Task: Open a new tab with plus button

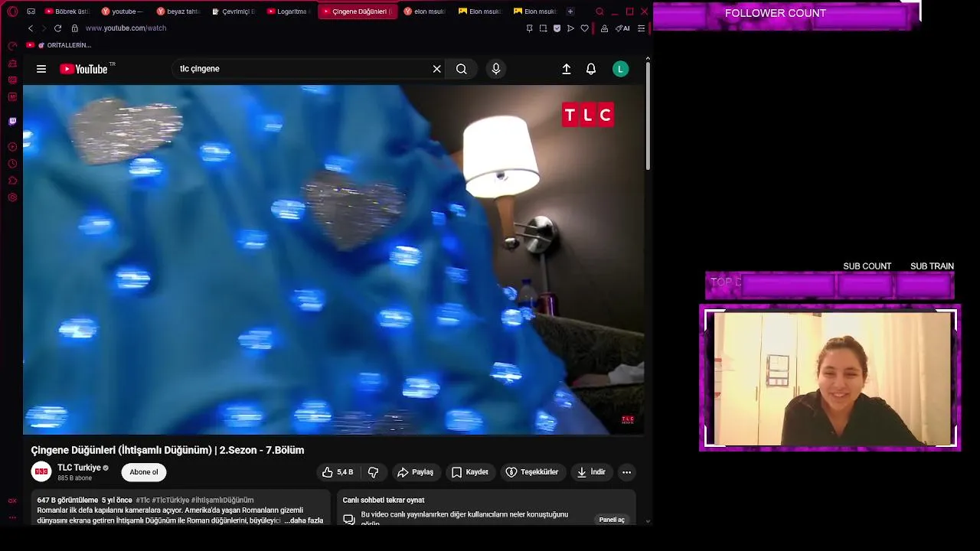Action: click(x=570, y=11)
